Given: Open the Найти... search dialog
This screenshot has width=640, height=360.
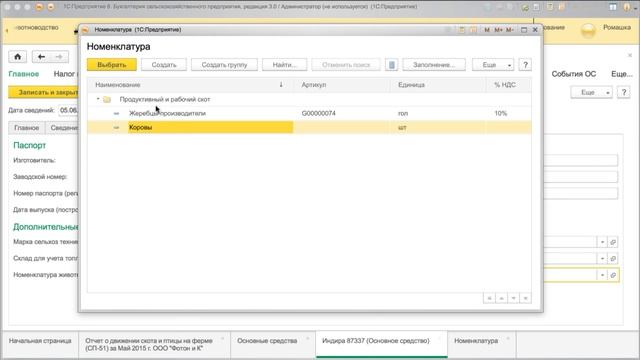Looking at the screenshot, I should [x=284, y=65].
